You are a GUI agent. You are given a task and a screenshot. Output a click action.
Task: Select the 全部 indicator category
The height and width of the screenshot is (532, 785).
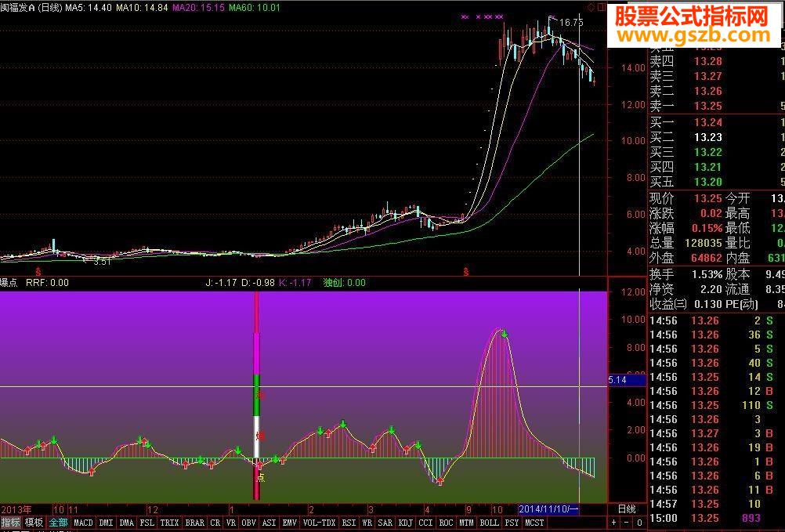click(x=58, y=523)
